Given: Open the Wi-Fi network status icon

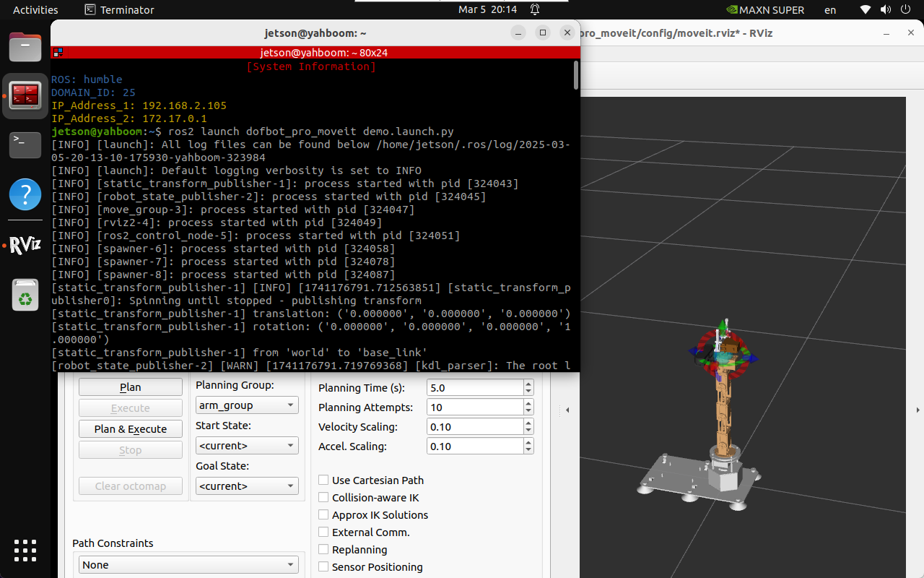Looking at the screenshot, I should pyautogui.click(x=866, y=10).
